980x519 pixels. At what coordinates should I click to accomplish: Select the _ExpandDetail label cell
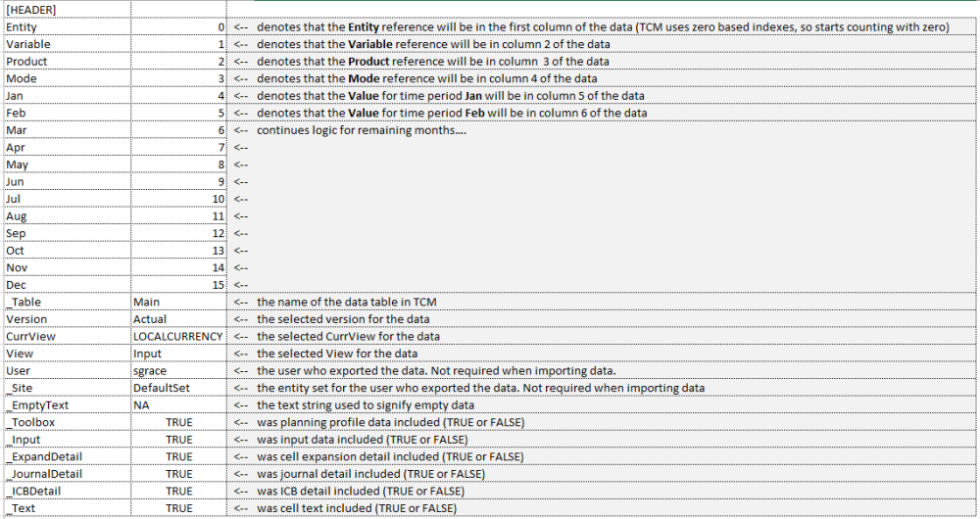(x=67, y=456)
